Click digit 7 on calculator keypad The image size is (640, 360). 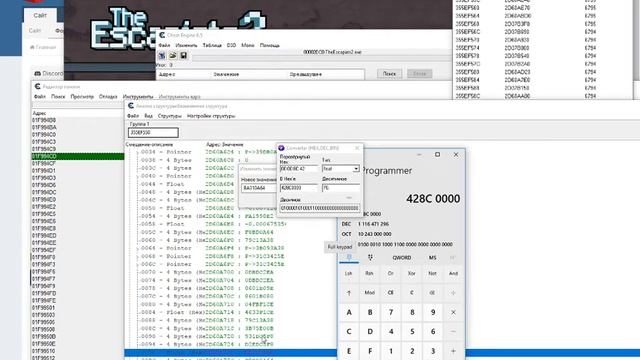pos(391,312)
